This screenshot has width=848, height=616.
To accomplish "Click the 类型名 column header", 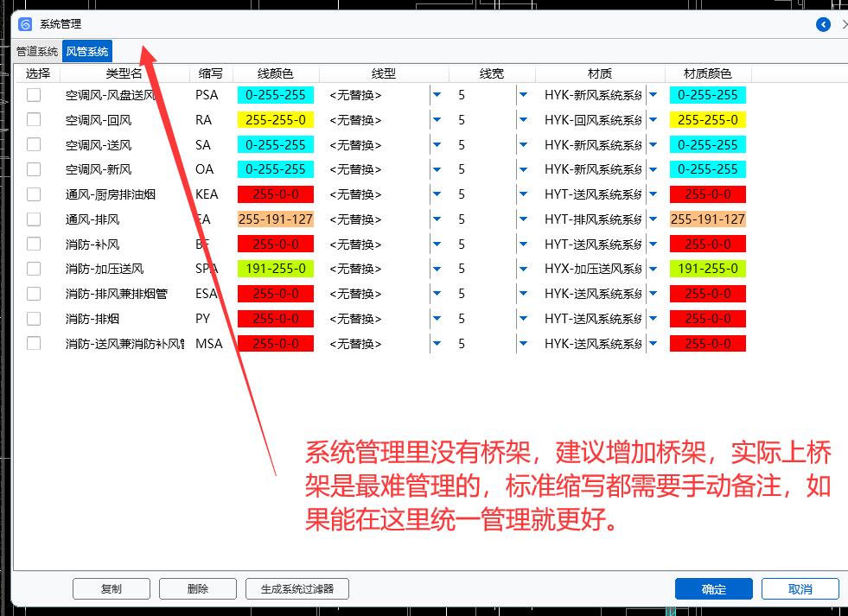I will pos(124,74).
